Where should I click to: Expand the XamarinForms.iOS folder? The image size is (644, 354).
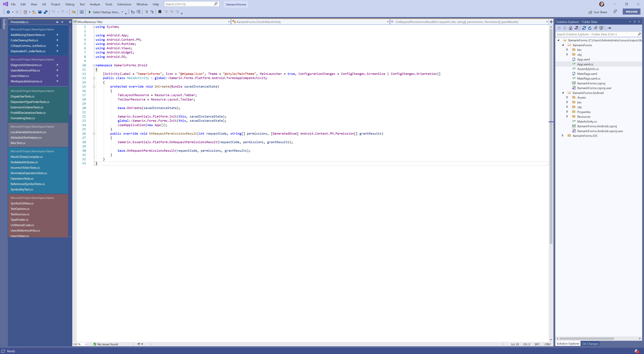pyautogui.click(x=562, y=136)
